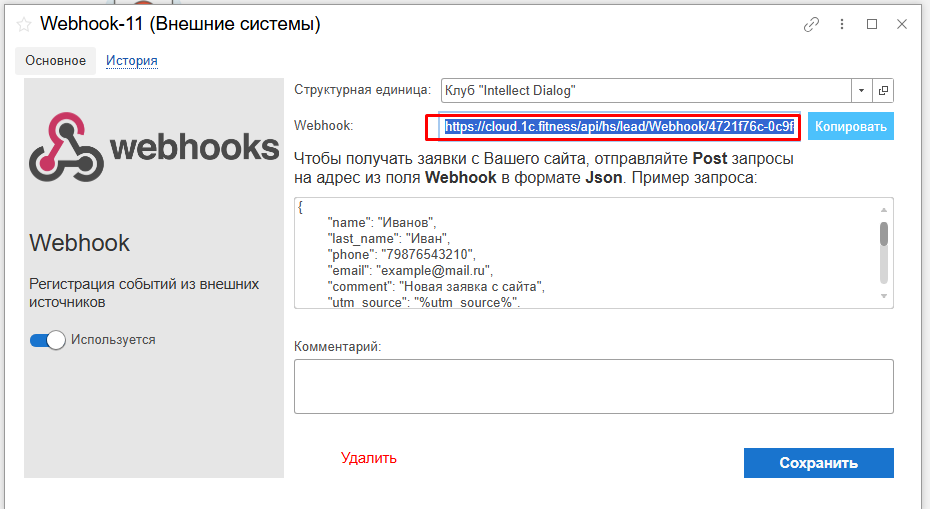This screenshot has width=930, height=509.
Task: Click the Клуб "Intellect Dialog" combo field
Action: [x=645, y=90]
